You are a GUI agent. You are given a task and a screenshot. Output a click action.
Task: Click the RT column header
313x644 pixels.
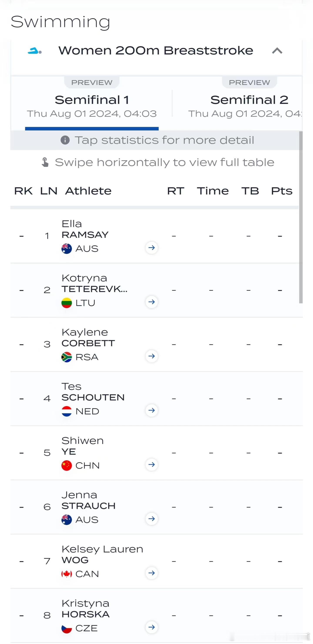point(176,191)
